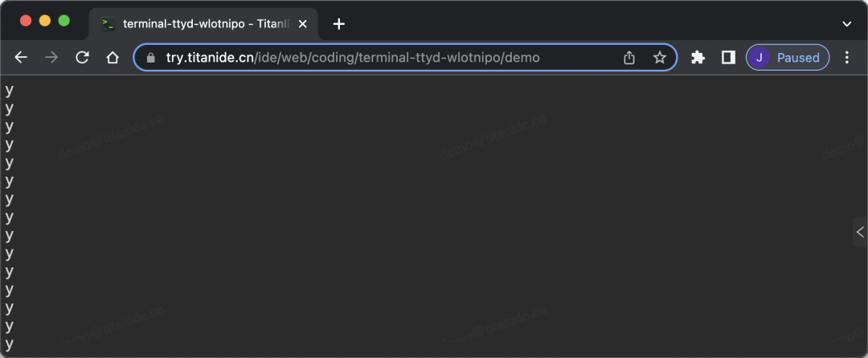Screen dimensions: 868x358
Task: Go to the browser home page
Action: pyautogui.click(x=113, y=58)
